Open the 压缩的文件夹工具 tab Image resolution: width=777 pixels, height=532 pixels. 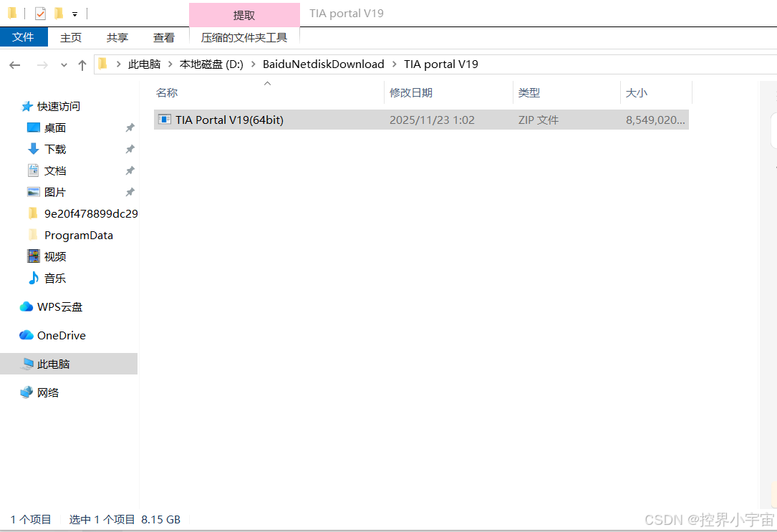pos(244,38)
